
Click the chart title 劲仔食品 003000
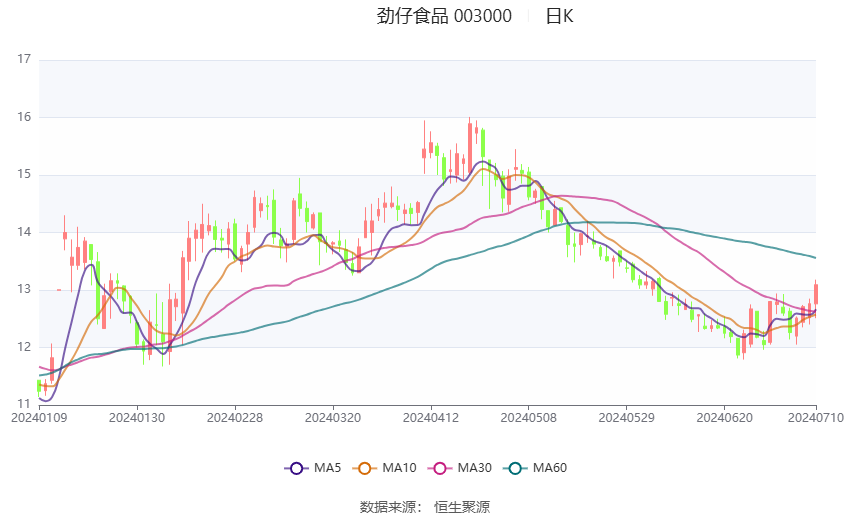coord(444,16)
